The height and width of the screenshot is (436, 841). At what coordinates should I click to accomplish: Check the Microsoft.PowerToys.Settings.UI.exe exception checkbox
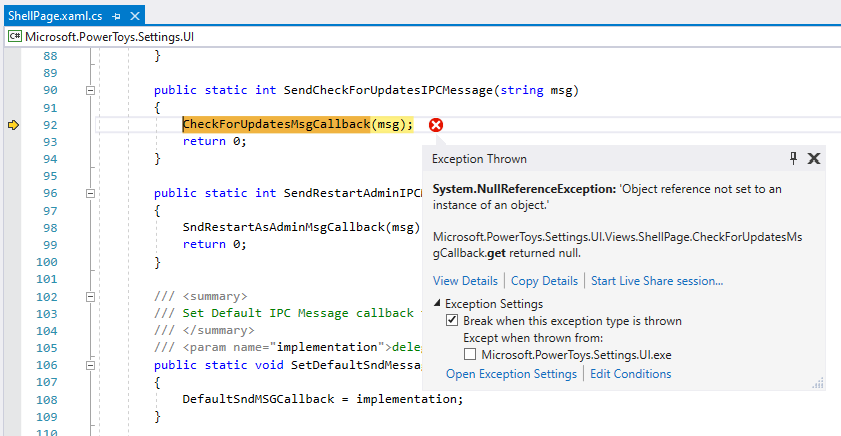470,354
